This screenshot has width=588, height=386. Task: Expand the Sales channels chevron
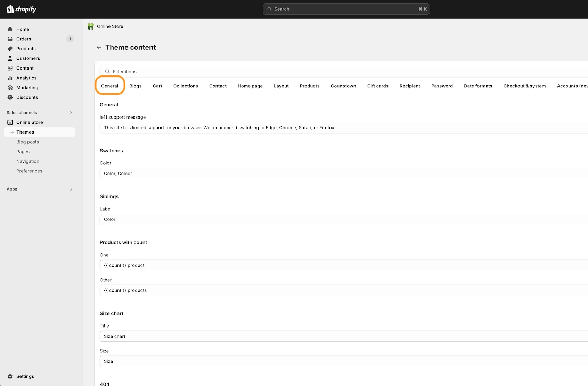[71, 113]
